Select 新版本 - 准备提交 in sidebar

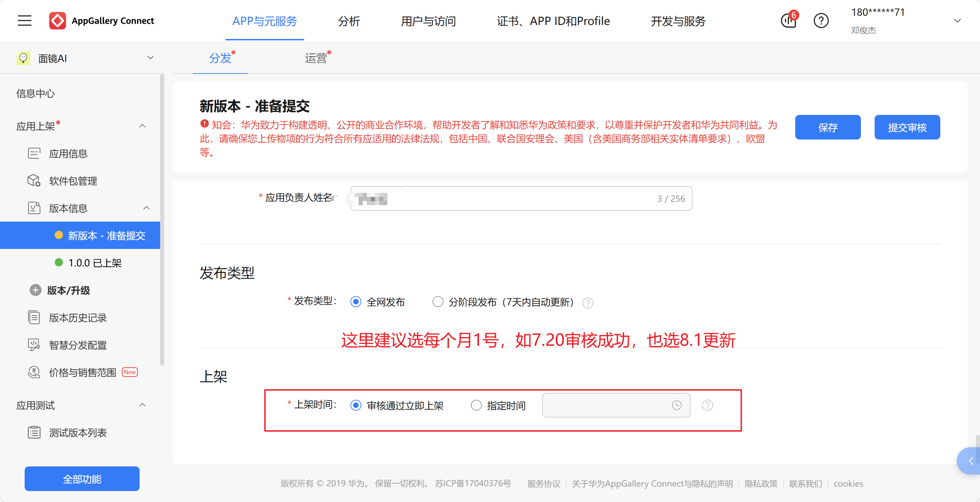point(80,235)
